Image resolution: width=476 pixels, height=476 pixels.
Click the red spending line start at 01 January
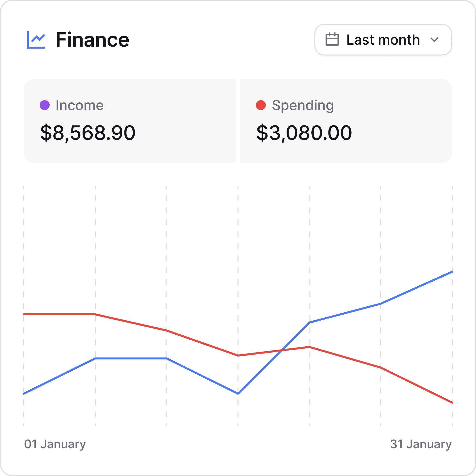point(24,314)
